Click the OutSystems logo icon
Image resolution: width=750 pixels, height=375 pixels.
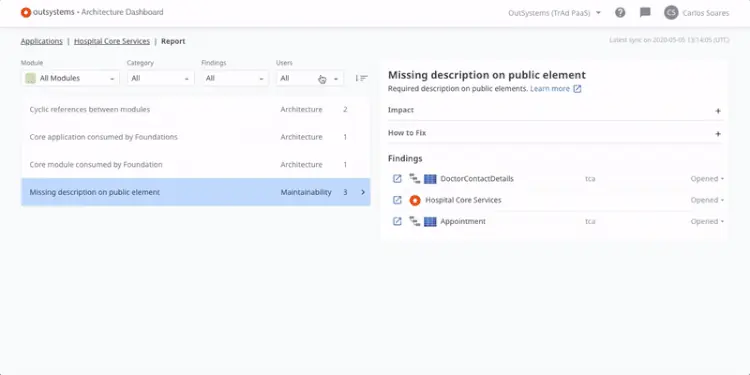pos(26,12)
